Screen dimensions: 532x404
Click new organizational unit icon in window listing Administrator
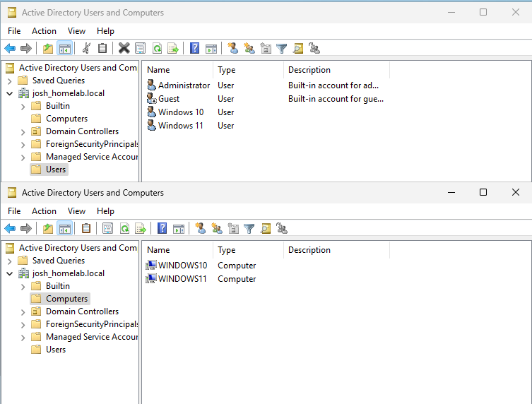(266, 49)
